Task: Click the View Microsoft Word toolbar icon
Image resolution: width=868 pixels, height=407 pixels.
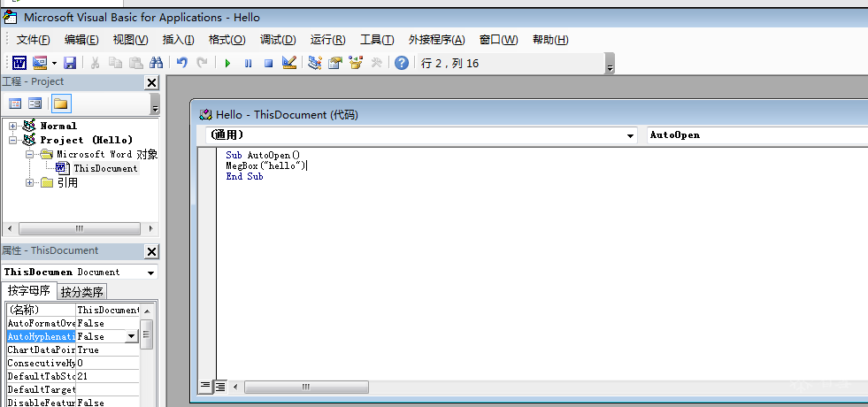Action: click(19, 63)
